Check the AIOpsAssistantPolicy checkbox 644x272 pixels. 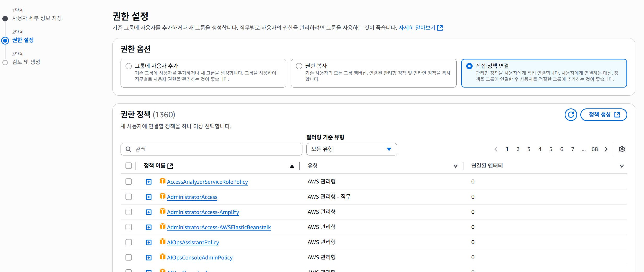(x=129, y=242)
